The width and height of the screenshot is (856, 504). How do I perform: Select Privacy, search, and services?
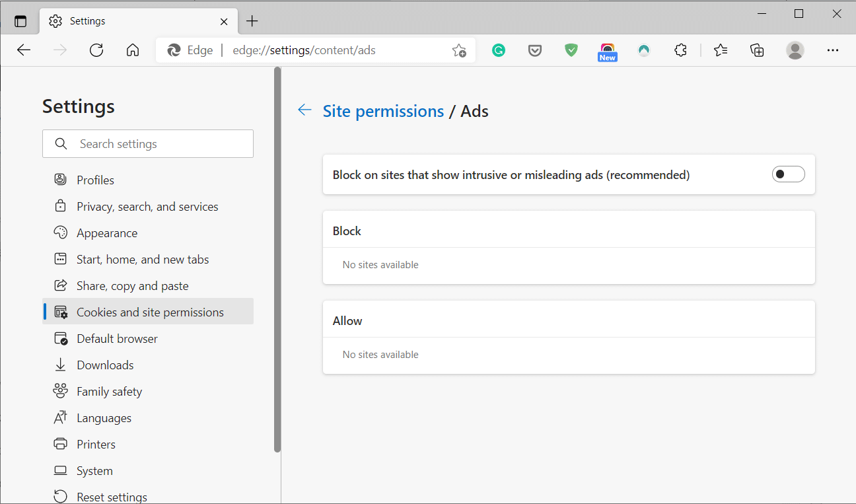[x=147, y=206]
